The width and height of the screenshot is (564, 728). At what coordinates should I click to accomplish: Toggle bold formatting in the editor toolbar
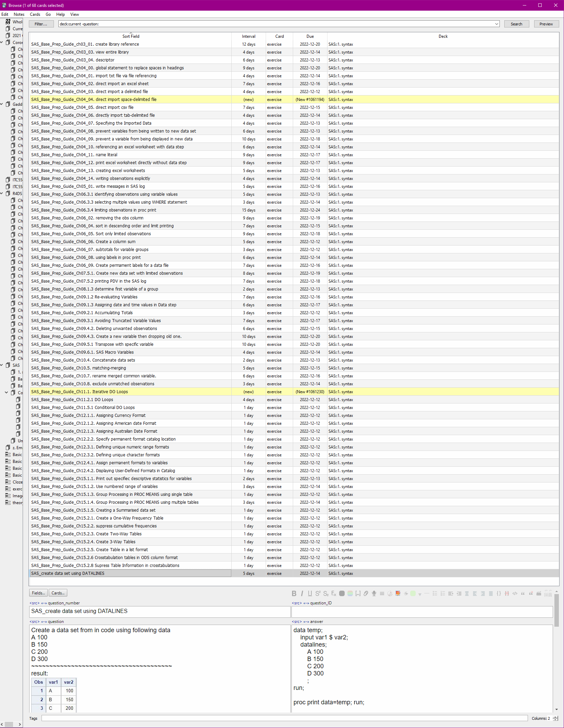[294, 593]
